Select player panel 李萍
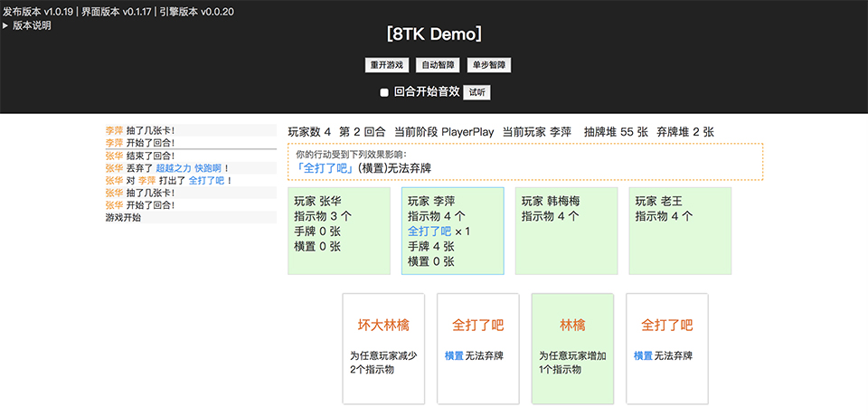This screenshot has width=868, height=416. point(453,231)
